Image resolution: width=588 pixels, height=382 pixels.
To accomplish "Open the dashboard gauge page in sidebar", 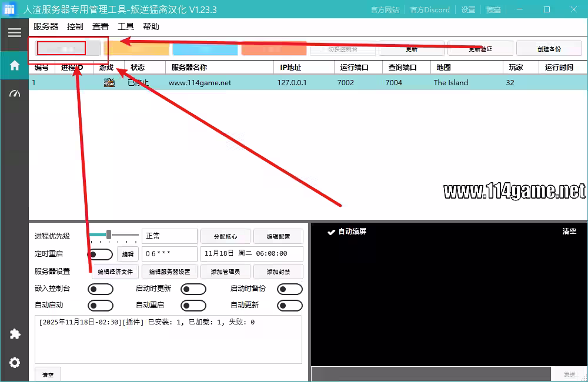I will [x=14, y=94].
